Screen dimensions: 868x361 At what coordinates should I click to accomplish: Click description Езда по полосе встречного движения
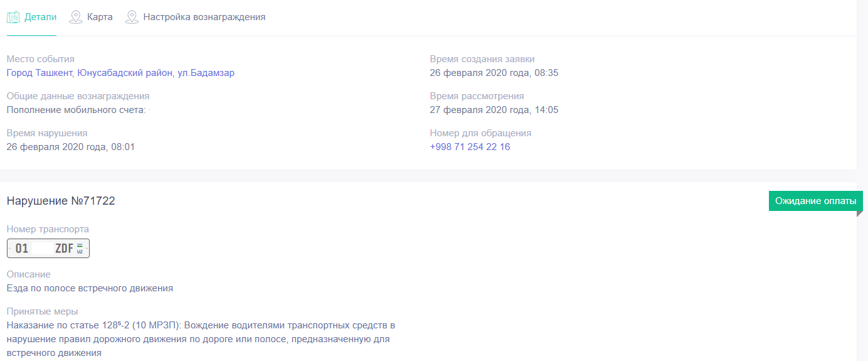(90, 288)
